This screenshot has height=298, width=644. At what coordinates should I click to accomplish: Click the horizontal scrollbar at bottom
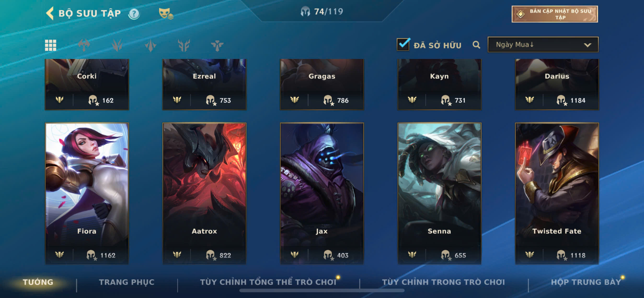322,291
